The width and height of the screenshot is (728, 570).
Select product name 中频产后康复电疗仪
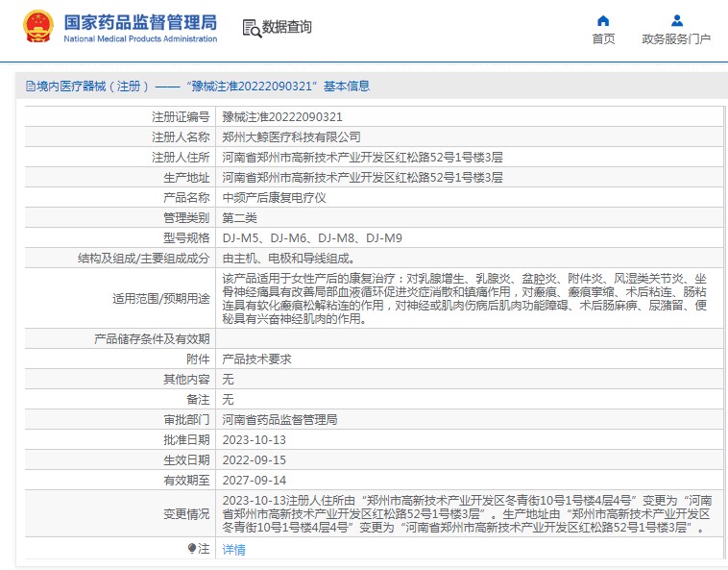tap(274, 197)
